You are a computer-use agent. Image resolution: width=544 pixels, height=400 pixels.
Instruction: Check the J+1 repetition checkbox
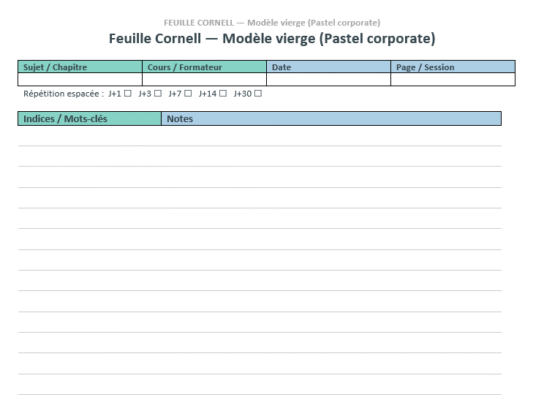point(128,94)
